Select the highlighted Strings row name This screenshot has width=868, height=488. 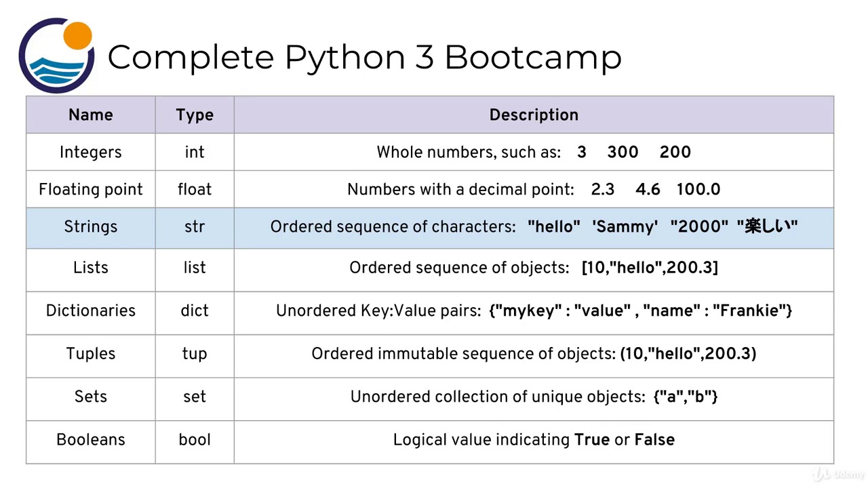[x=91, y=227]
